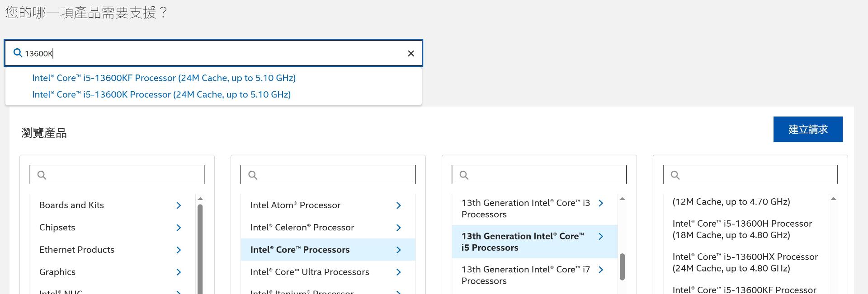Image resolution: width=868 pixels, height=294 pixels.
Task: Select Core i5-13600HX Processor entry
Action: (x=745, y=262)
